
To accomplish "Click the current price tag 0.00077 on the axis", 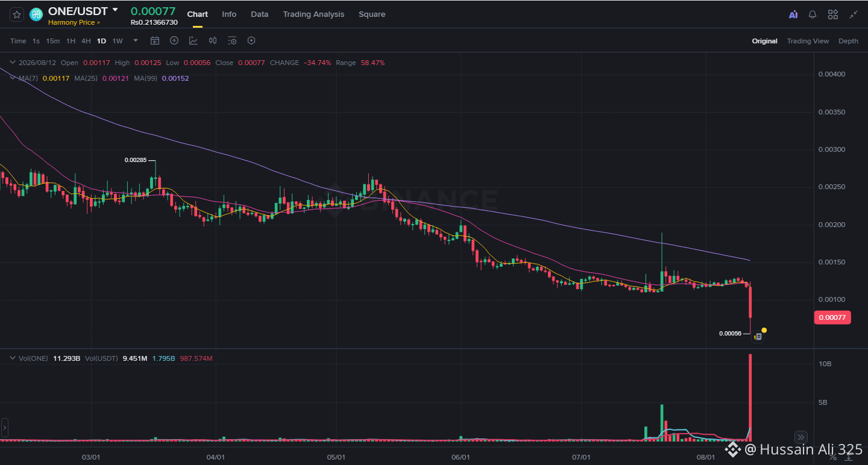I will (x=832, y=317).
